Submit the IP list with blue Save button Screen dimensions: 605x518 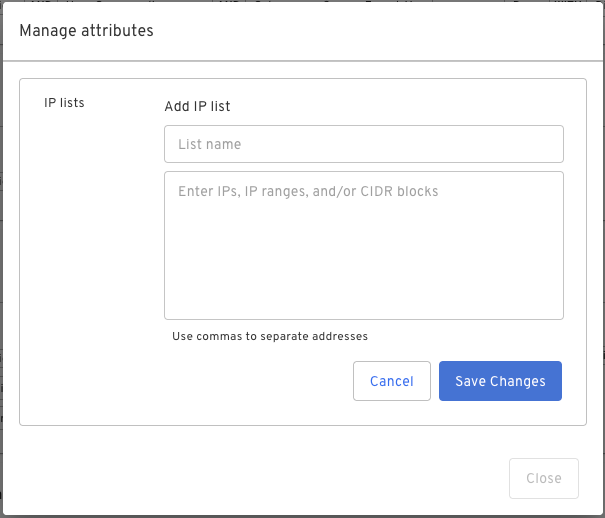500,381
